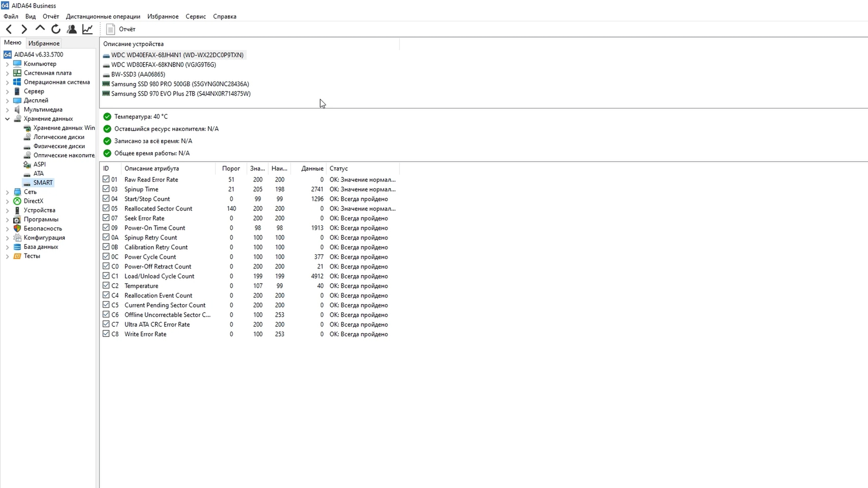Collapse the Хранение данных tree node
Image resolution: width=868 pixels, height=488 pixels.
click(7, 119)
